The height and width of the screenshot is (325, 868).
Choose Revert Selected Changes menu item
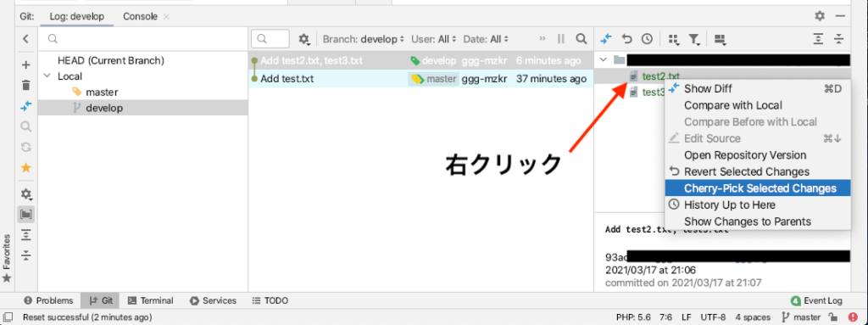pyautogui.click(x=757, y=172)
